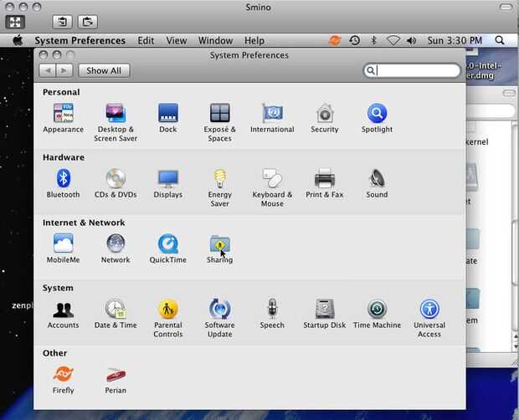
Task: Open the Edit menu
Action: tap(146, 40)
